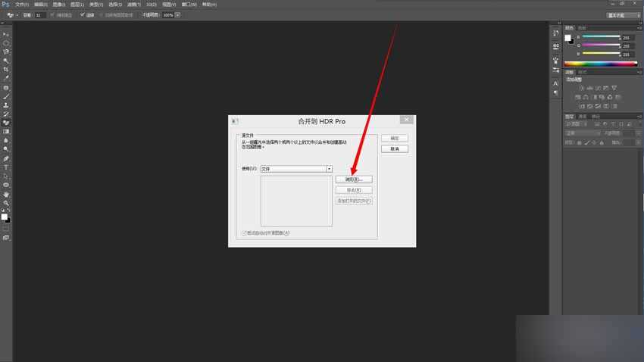Open the History panel icon
Viewport: 644px width, 362px height.
point(555,33)
